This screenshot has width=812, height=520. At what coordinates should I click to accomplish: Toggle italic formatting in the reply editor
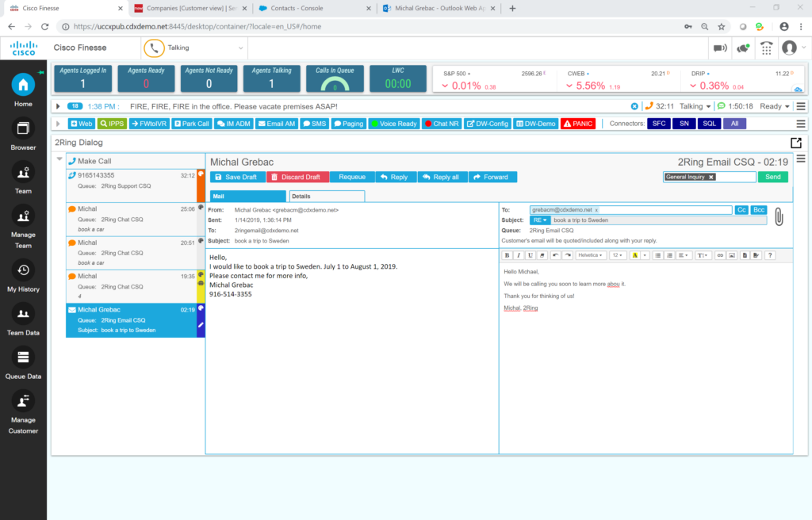coord(517,255)
